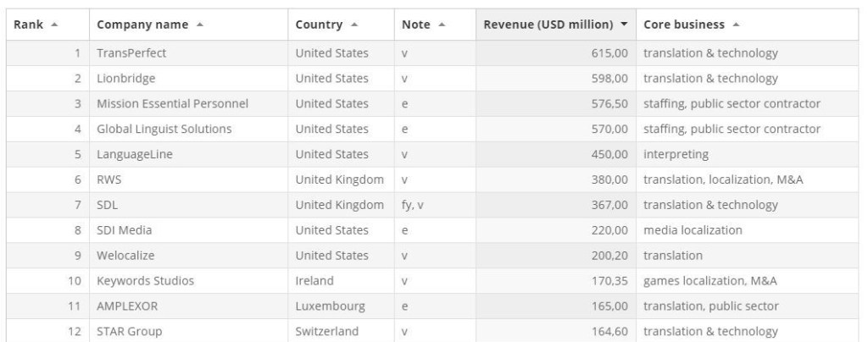Screen dimensions: 868x342
Task: Click Ireland country cell for Keywords Studios
Action: 316,281
